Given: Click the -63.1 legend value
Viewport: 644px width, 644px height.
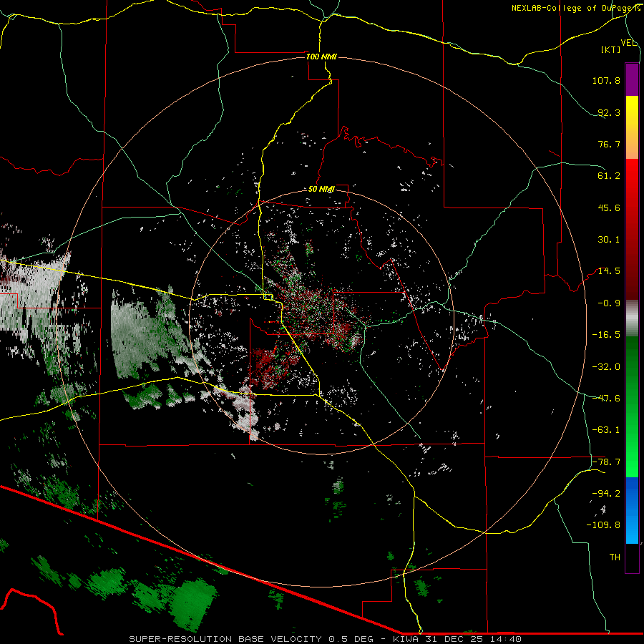Looking at the screenshot, I should coord(606,430).
